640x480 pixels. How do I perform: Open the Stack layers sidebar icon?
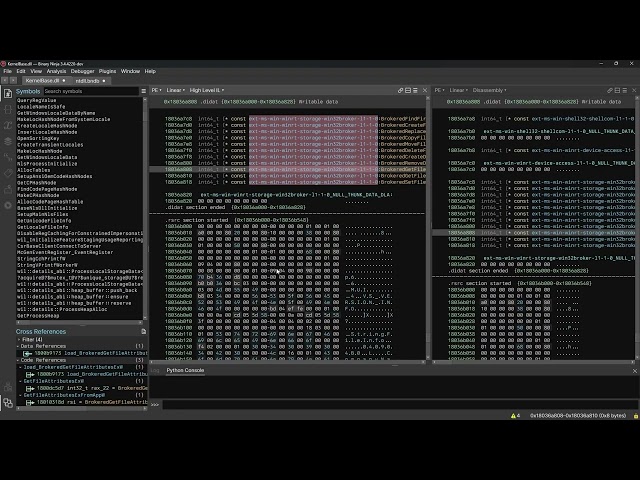pos(8,141)
